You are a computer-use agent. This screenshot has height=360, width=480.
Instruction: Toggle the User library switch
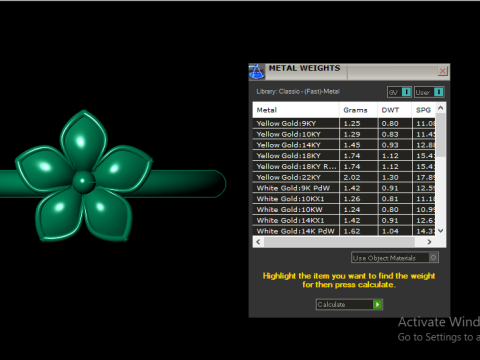pos(429,92)
